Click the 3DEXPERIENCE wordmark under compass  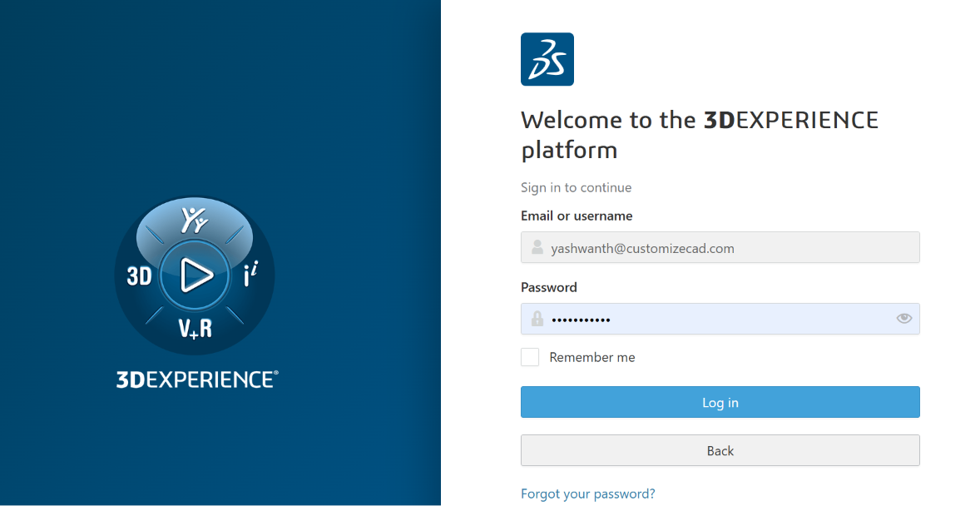197,379
